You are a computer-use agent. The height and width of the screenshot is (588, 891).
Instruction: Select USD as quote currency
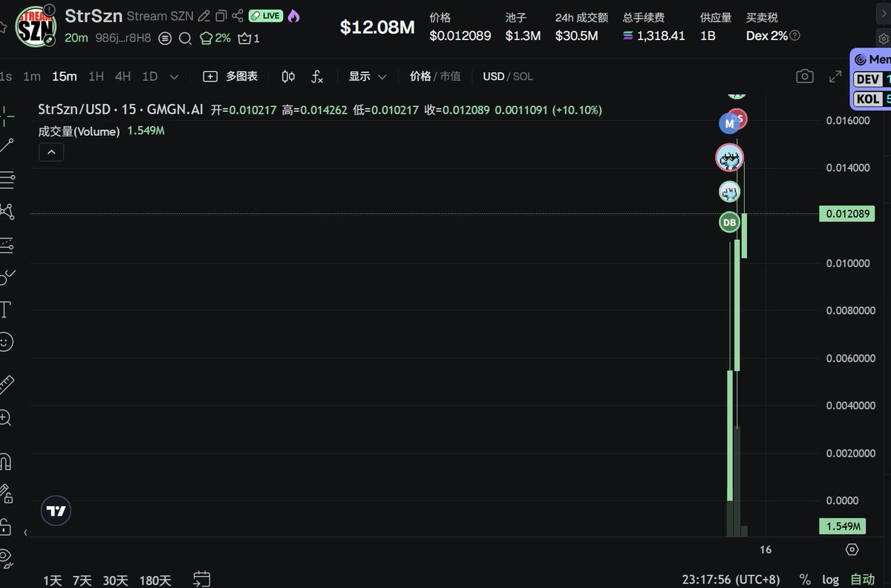[x=493, y=76]
